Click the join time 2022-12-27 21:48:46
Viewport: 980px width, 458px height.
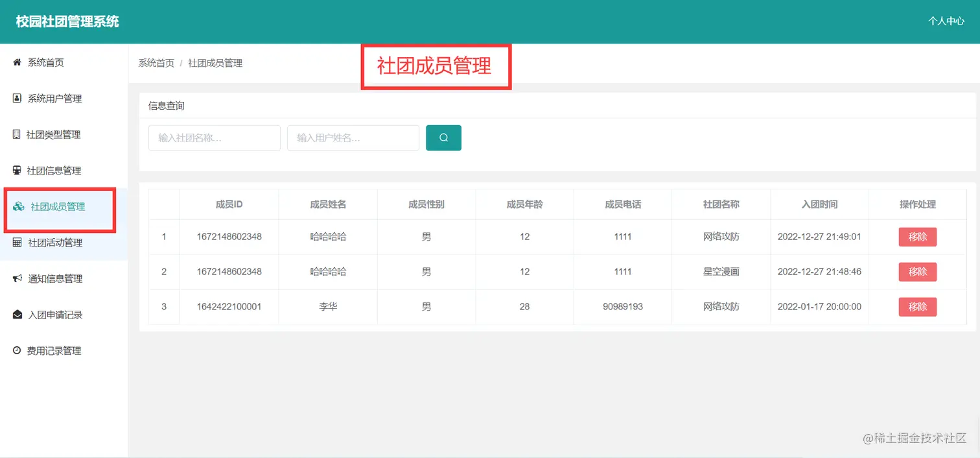click(x=820, y=272)
